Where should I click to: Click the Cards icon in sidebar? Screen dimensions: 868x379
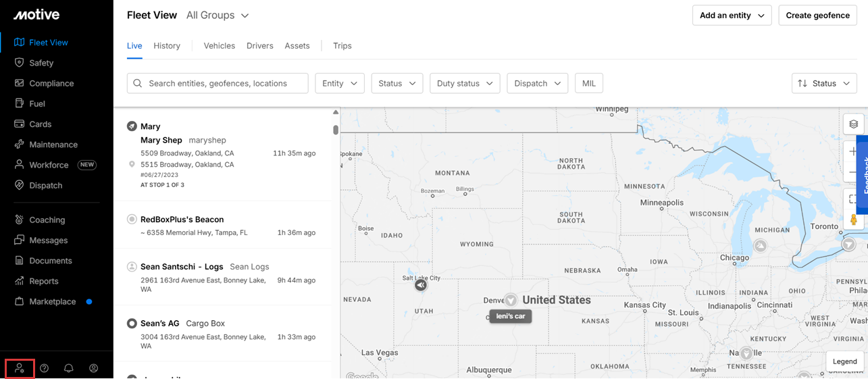19,124
